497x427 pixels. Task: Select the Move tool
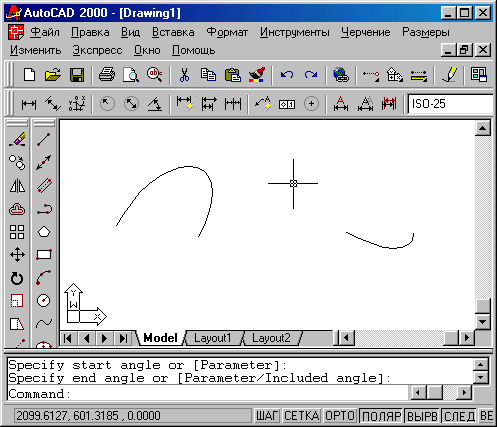pyautogui.click(x=17, y=255)
